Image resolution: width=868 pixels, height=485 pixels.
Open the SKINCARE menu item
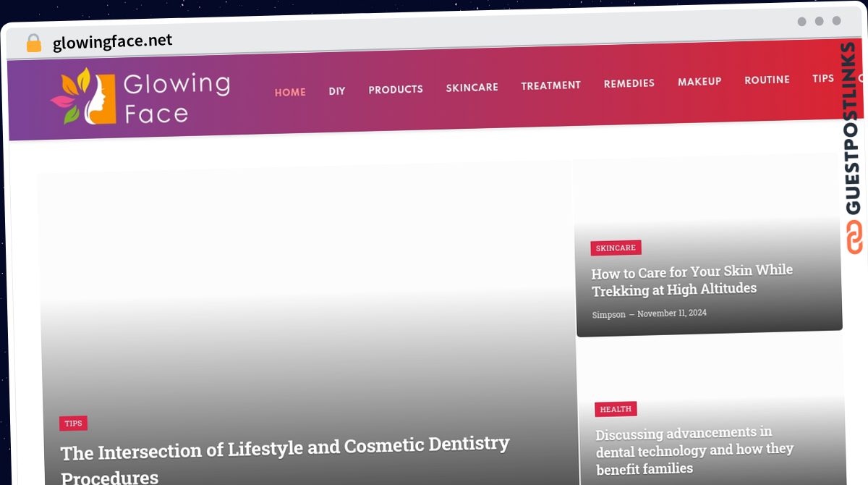[472, 88]
